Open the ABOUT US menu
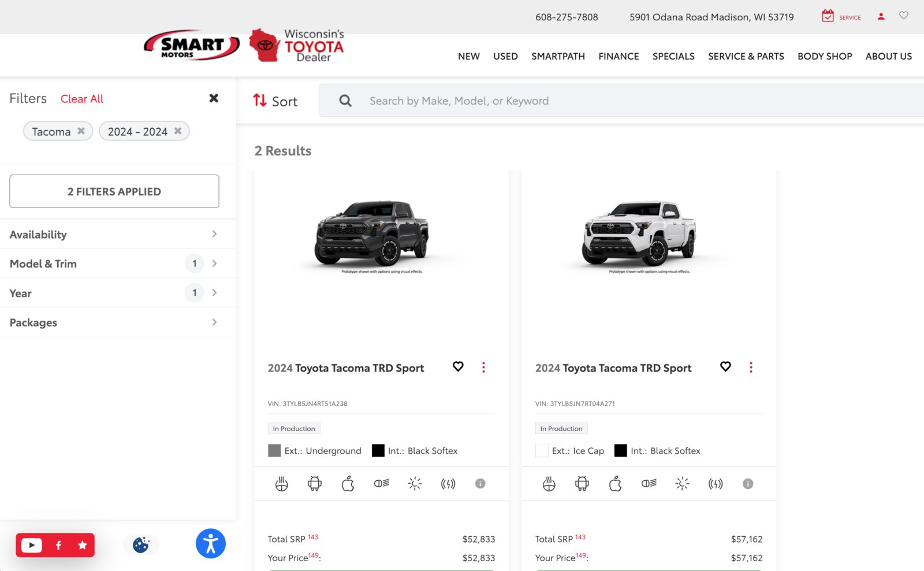 click(x=889, y=56)
